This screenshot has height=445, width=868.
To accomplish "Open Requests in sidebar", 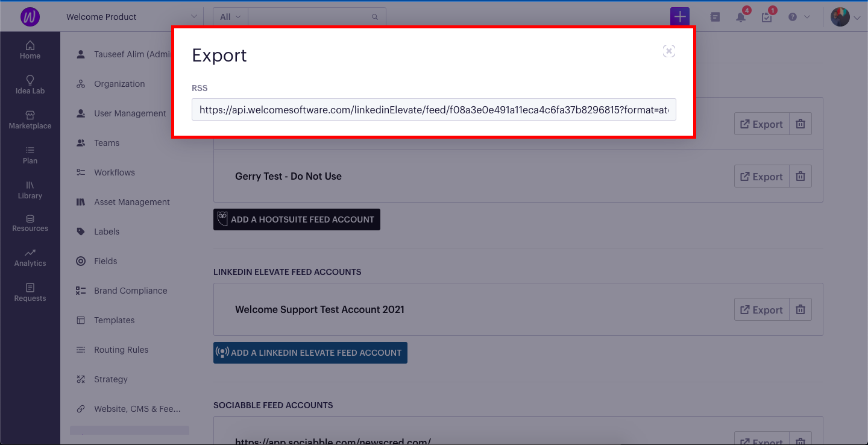I will pyautogui.click(x=30, y=292).
